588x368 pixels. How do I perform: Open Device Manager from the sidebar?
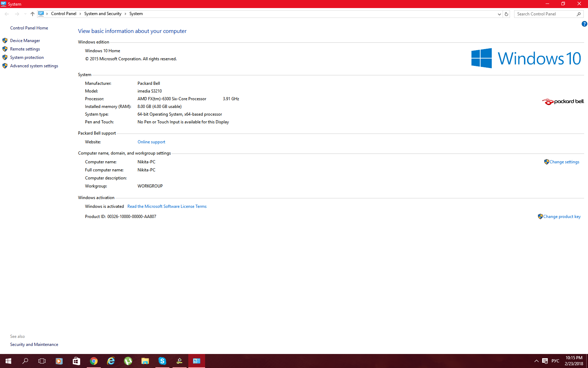coord(25,41)
